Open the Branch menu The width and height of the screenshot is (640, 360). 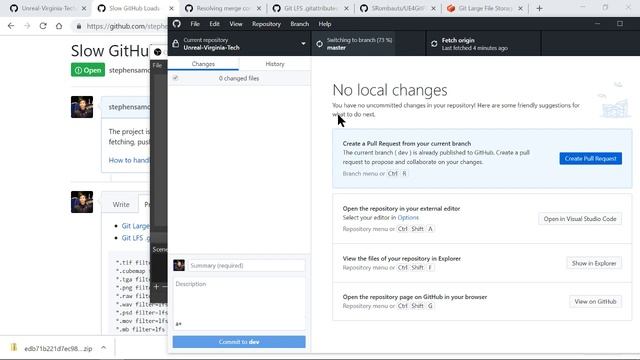(300, 24)
